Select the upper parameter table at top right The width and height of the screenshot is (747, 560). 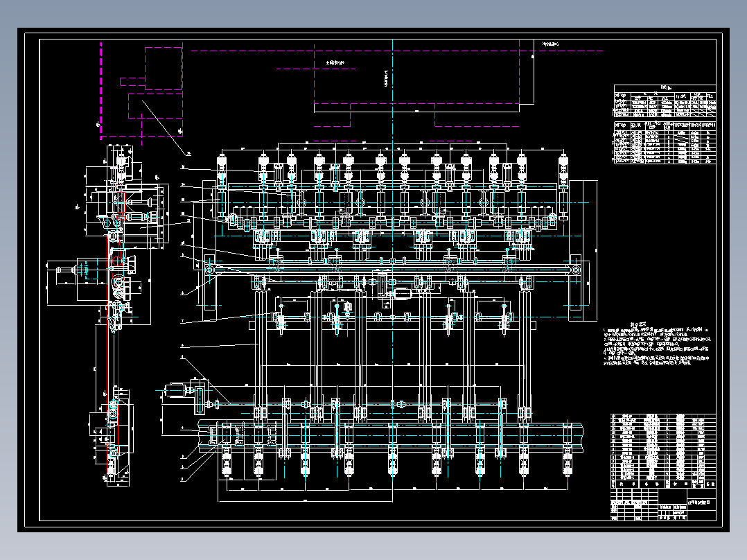click(x=665, y=100)
